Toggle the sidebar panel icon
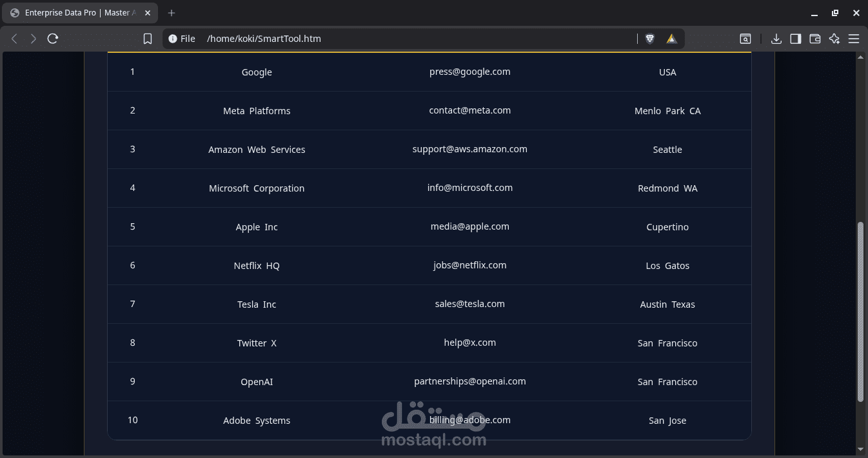Viewport: 868px width, 458px height. click(796, 39)
